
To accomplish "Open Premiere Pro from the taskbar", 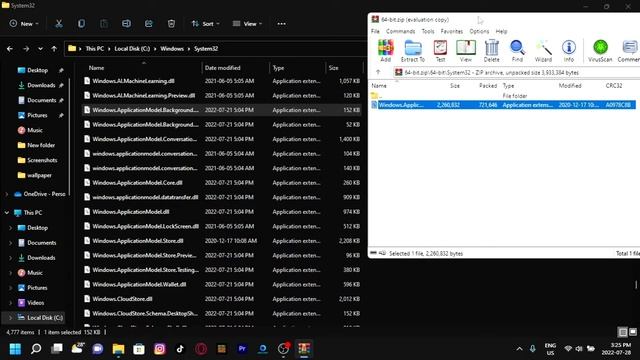I will (x=242, y=349).
